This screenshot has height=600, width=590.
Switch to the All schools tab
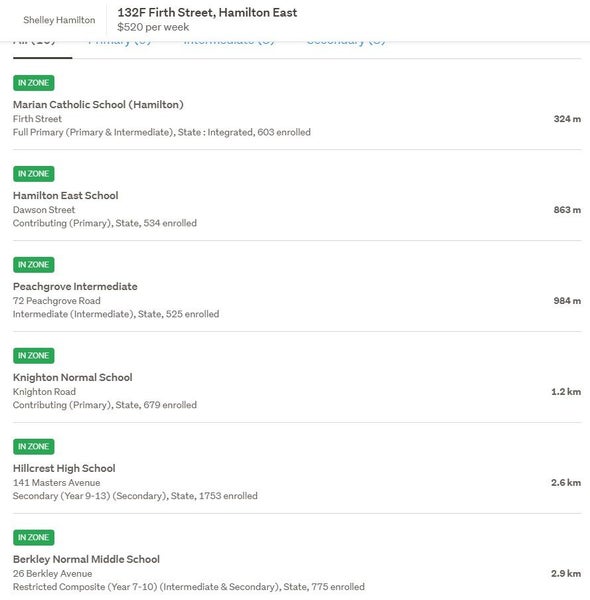[35, 43]
